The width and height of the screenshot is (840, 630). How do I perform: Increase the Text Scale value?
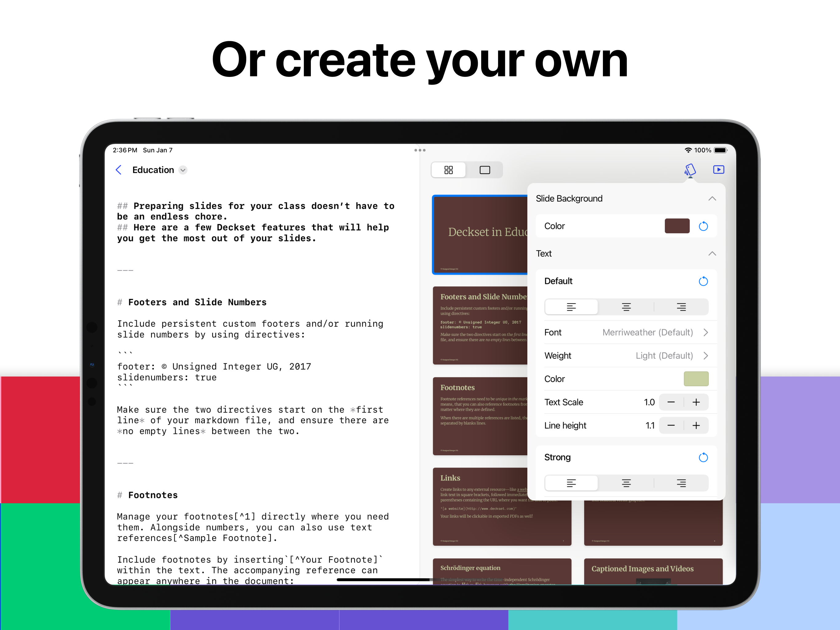pyautogui.click(x=696, y=402)
